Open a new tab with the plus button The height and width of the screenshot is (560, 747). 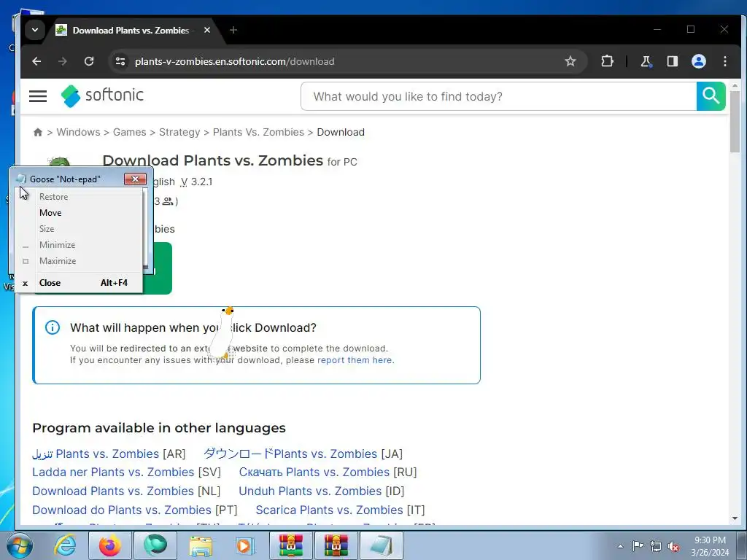(233, 30)
